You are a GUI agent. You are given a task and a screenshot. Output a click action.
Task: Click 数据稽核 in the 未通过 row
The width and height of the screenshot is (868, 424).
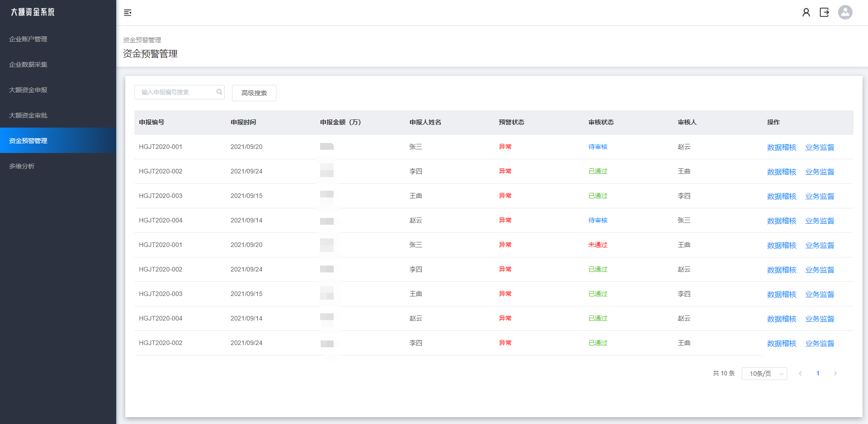click(x=782, y=245)
